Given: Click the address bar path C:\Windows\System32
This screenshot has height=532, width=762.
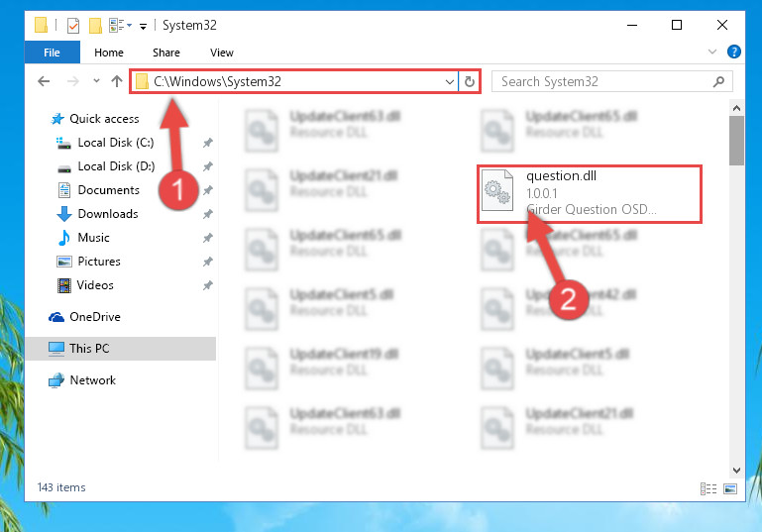Looking at the screenshot, I should coord(217,81).
